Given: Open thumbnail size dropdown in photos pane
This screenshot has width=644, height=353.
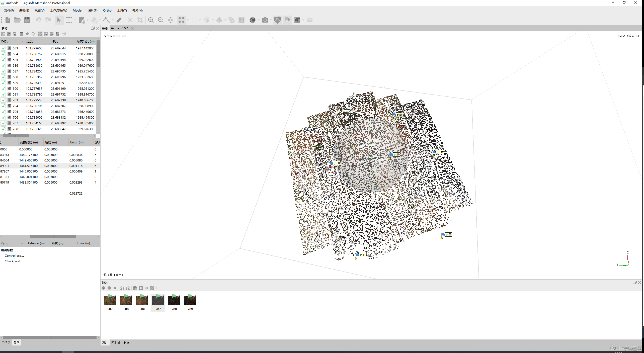Looking at the screenshot, I should click(x=156, y=288).
